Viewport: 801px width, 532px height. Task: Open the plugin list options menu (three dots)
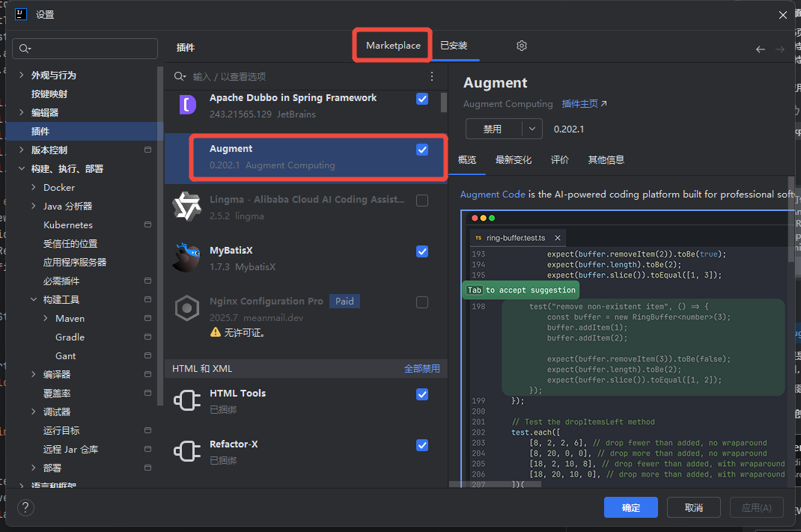click(432, 76)
